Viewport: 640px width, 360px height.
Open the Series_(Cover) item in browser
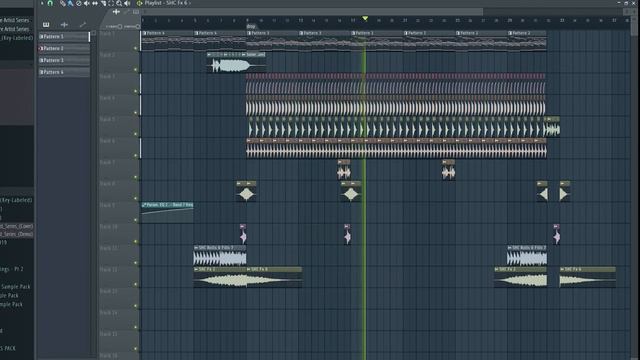[16, 226]
